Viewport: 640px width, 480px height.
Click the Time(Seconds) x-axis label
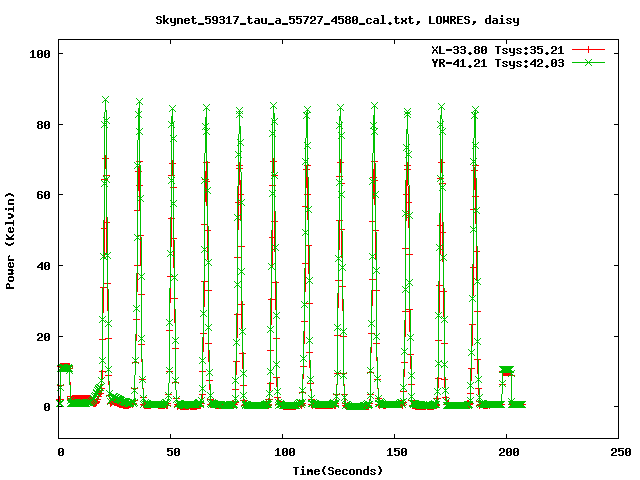tap(337, 470)
